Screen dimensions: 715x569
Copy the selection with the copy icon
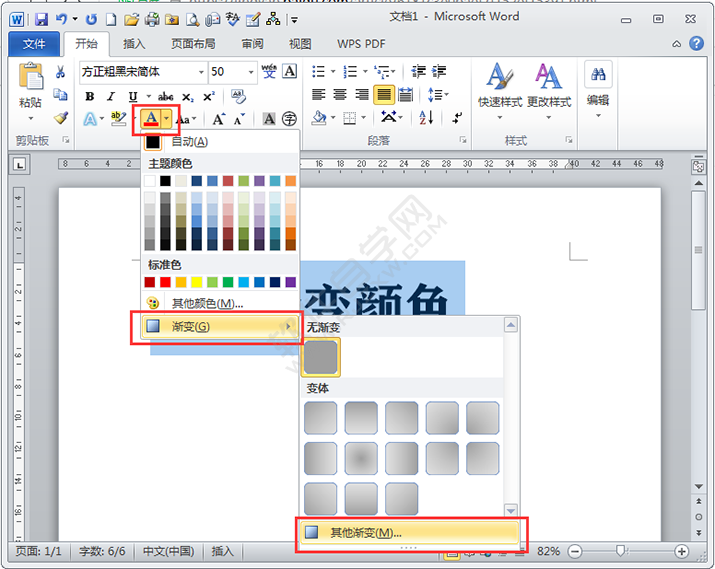click(x=60, y=94)
